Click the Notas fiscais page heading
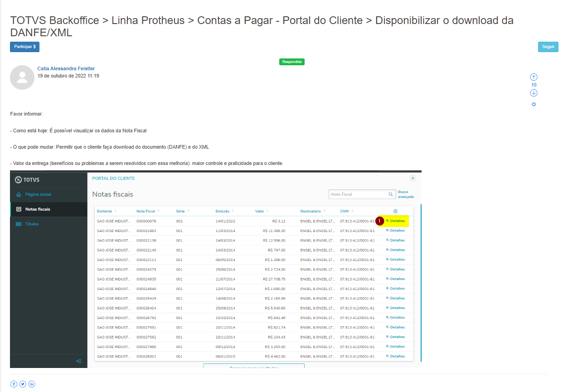This screenshot has width=563, height=392. [113, 194]
